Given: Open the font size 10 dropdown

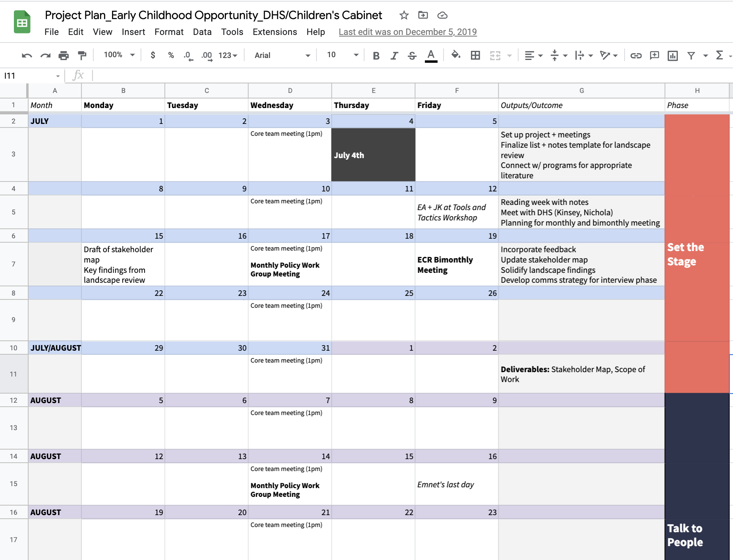Looking at the screenshot, I should tap(342, 55).
